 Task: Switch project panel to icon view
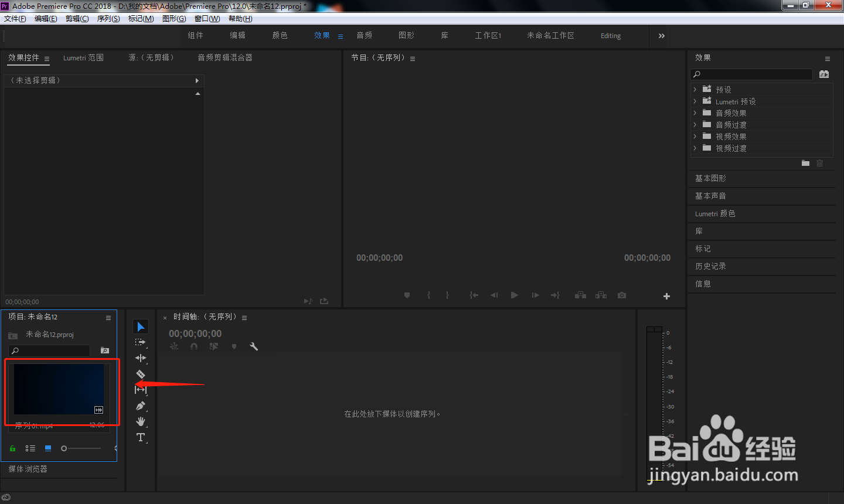(48, 448)
